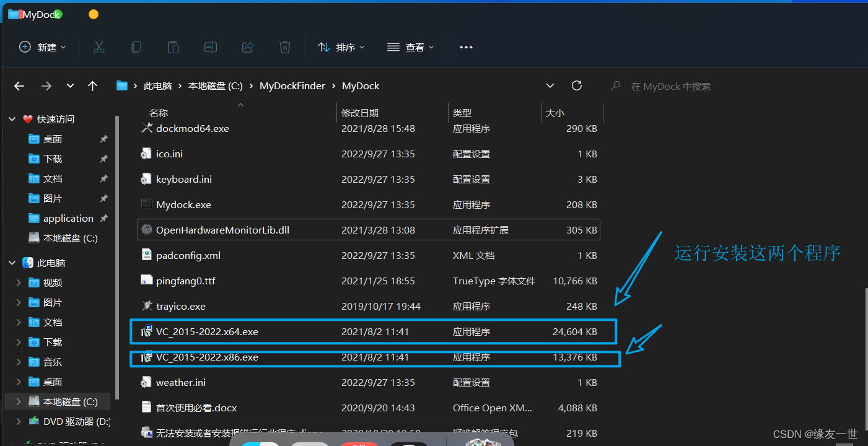Click the Mydock.exe file icon
Viewport: 868px width, 446px height.
147,204
